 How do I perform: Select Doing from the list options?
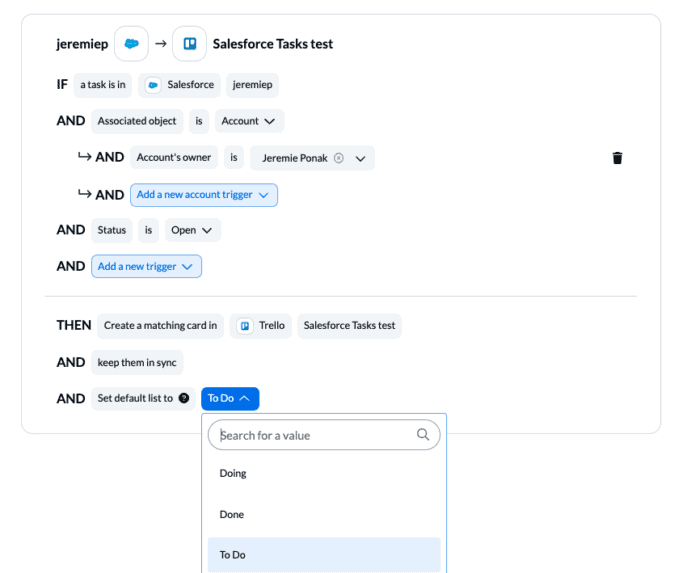point(233,473)
